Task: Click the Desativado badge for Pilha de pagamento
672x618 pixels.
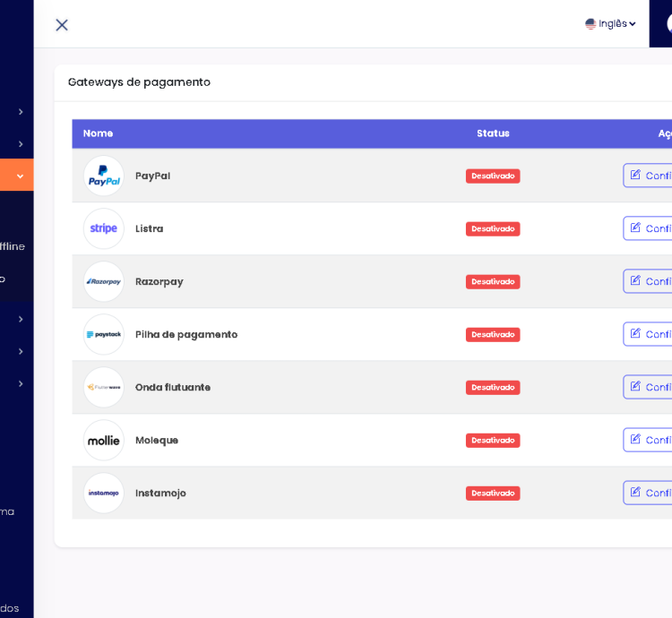Action: click(x=493, y=334)
